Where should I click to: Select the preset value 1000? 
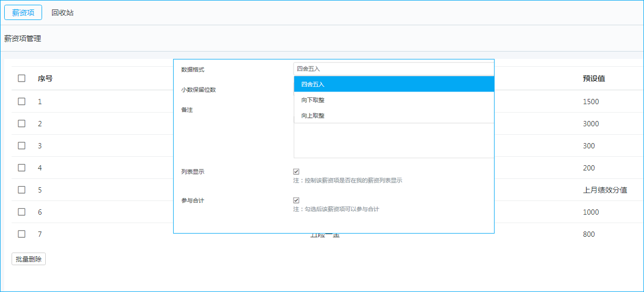pyautogui.click(x=591, y=212)
